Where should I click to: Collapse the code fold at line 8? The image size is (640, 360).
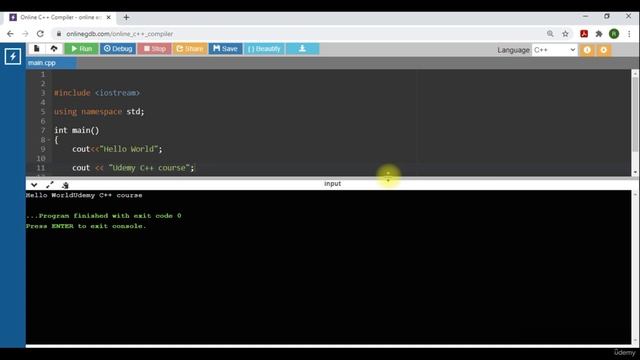49,140
